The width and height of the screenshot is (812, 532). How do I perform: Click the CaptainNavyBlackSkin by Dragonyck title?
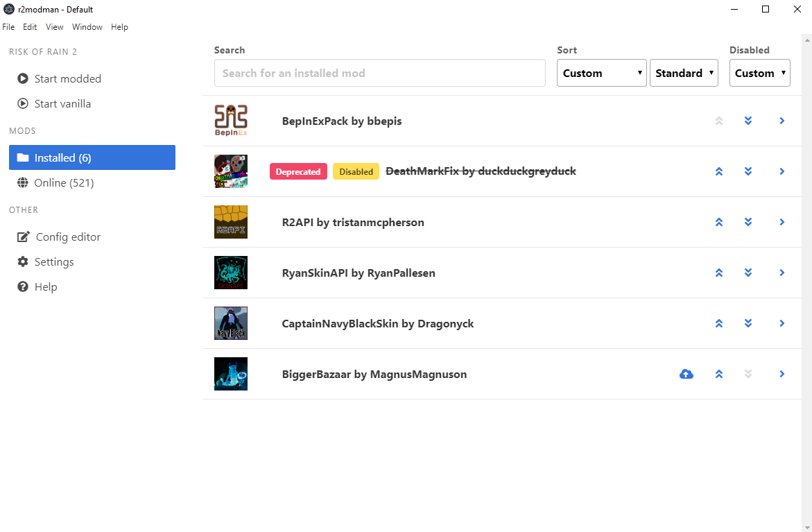click(x=377, y=323)
